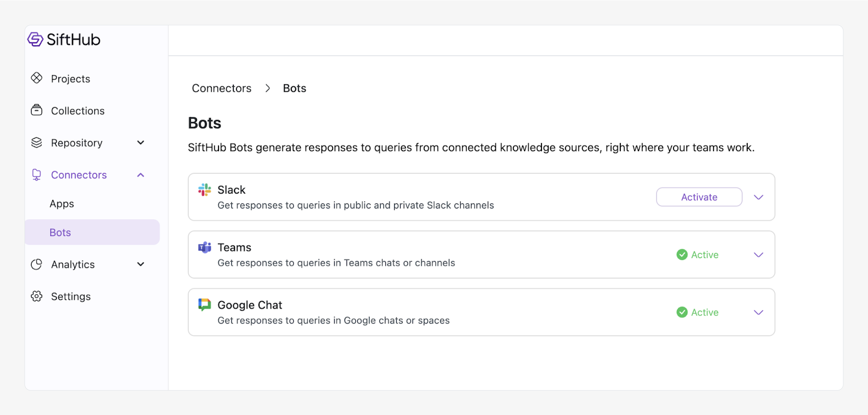Click the Microsoft Teams logo icon
Image resolution: width=868 pixels, height=415 pixels.
tap(204, 247)
